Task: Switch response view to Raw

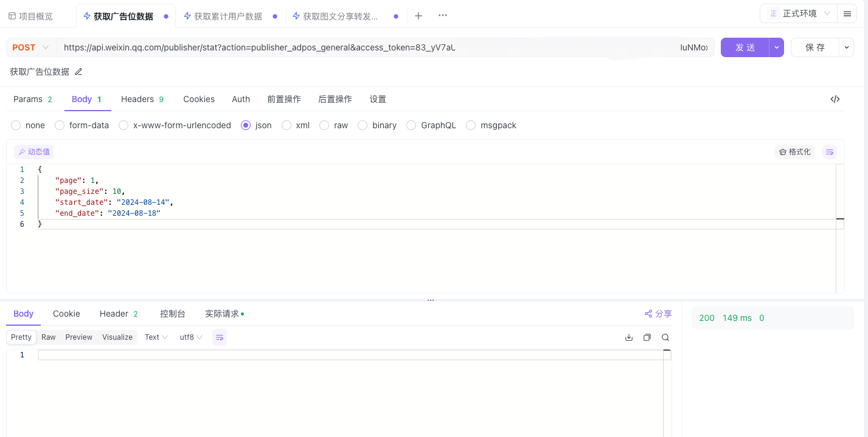Action: pyautogui.click(x=49, y=337)
